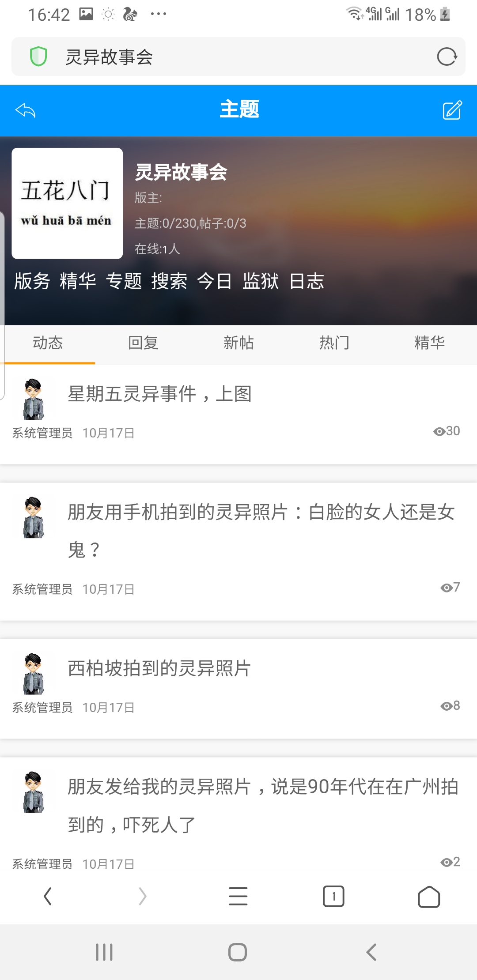Open post 西柏坡拍到的灵异照片
The width and height of the screenshot is (477, 980).
pos(159,668)
